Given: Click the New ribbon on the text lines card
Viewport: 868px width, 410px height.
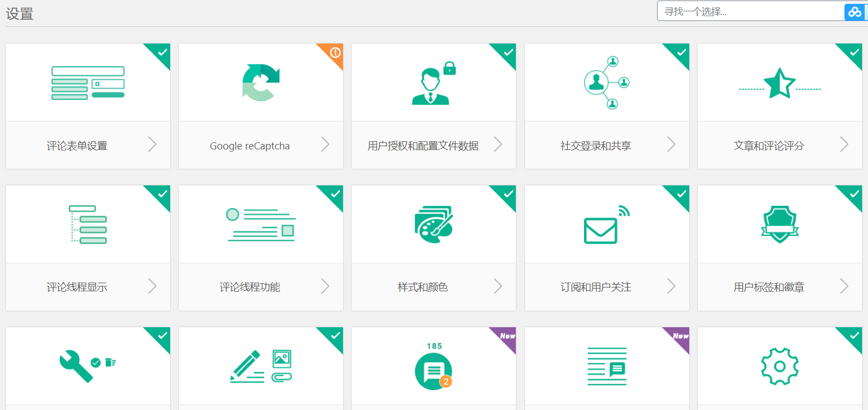Looking at the screenshot, I should [x=680, y=336].
